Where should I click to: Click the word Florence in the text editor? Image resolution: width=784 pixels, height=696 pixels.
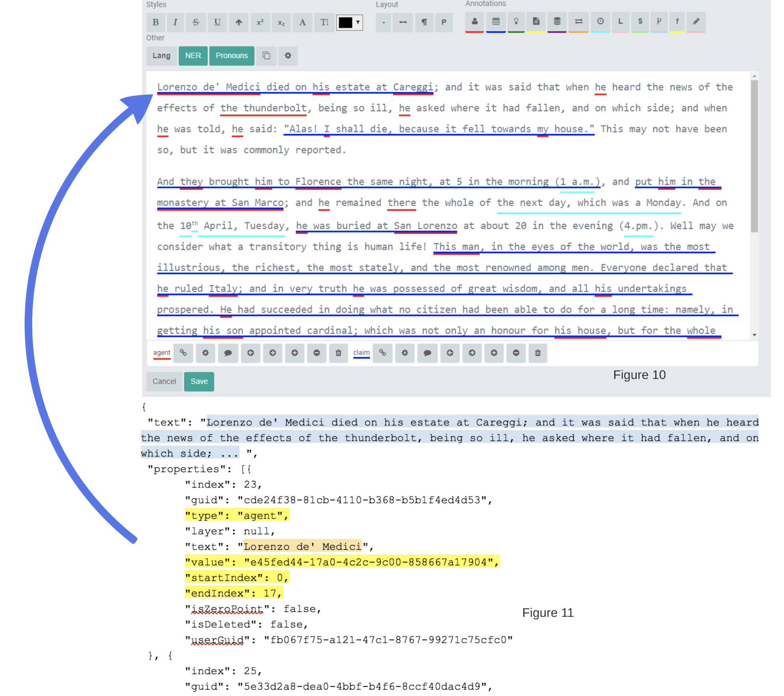pos(318,182)
